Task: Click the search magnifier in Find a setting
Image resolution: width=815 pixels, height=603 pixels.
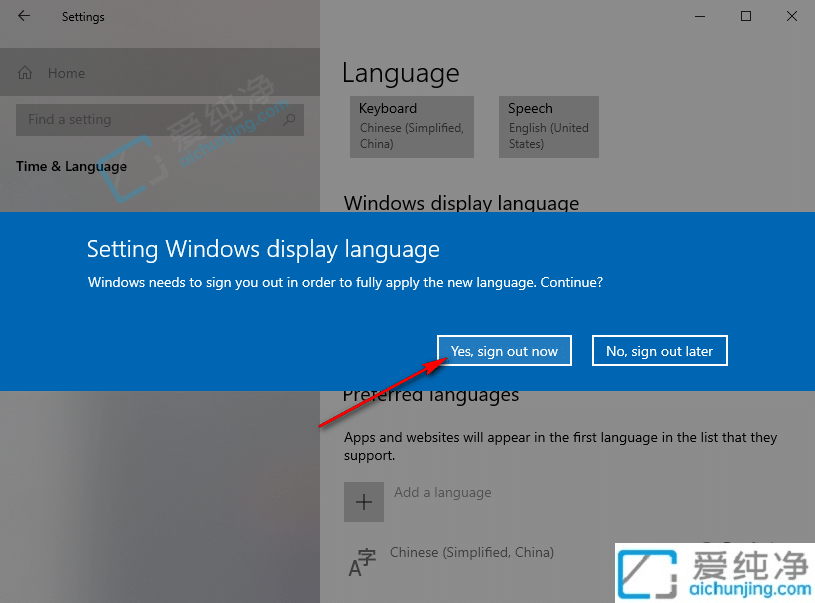Action: click(288, 119)
